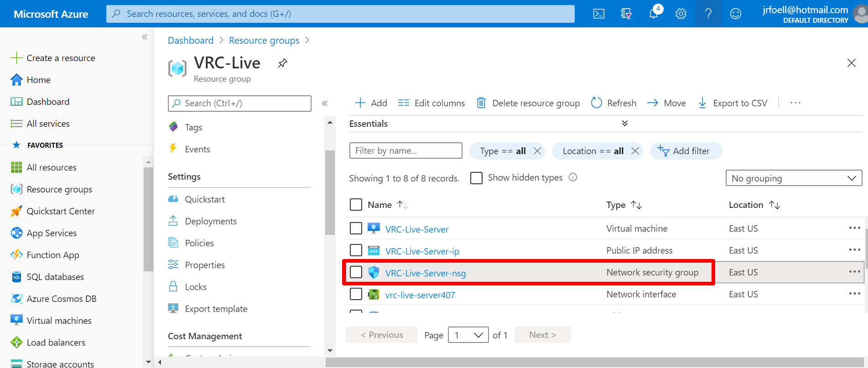The width and height of the screenshot is (868, 368).
Task: Click the Locks padlock icon
Action: click(173, 286)
